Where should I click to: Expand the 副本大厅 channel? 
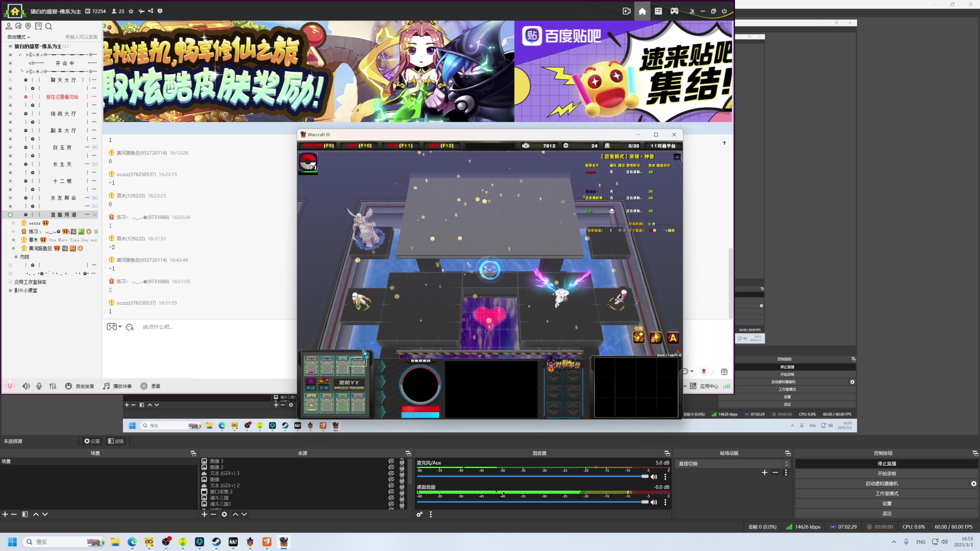tap(10, 130)
